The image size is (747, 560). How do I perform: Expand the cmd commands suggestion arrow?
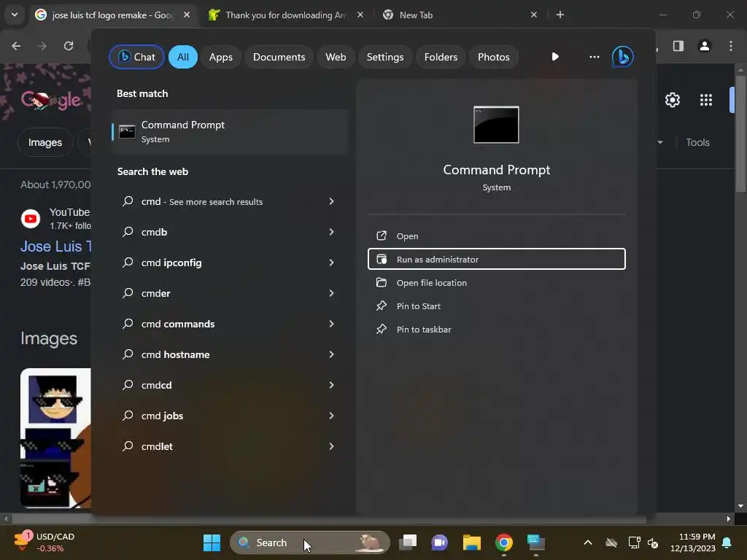tap(331, 324)
